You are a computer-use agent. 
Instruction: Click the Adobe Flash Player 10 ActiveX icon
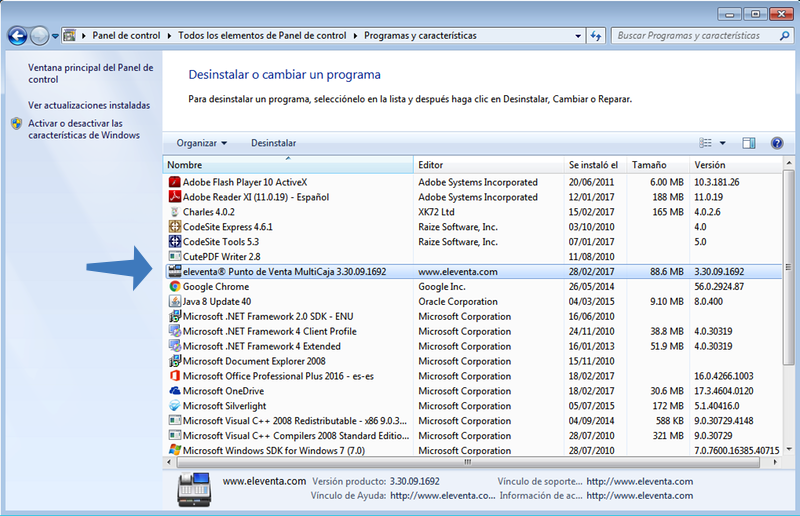174,182
